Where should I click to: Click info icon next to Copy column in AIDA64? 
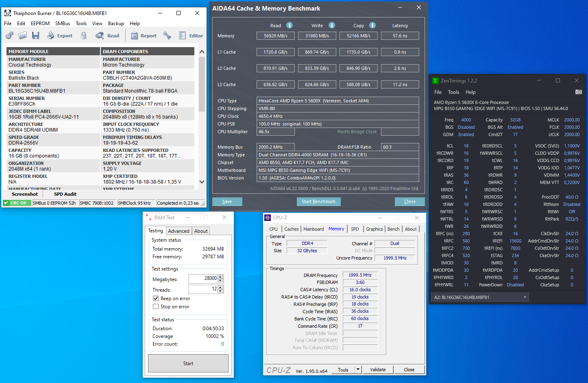[x=372, y=25]
